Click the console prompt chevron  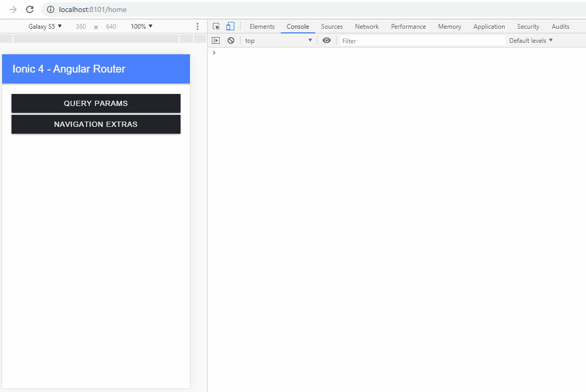pyautogui.click(x=214, y=53)
